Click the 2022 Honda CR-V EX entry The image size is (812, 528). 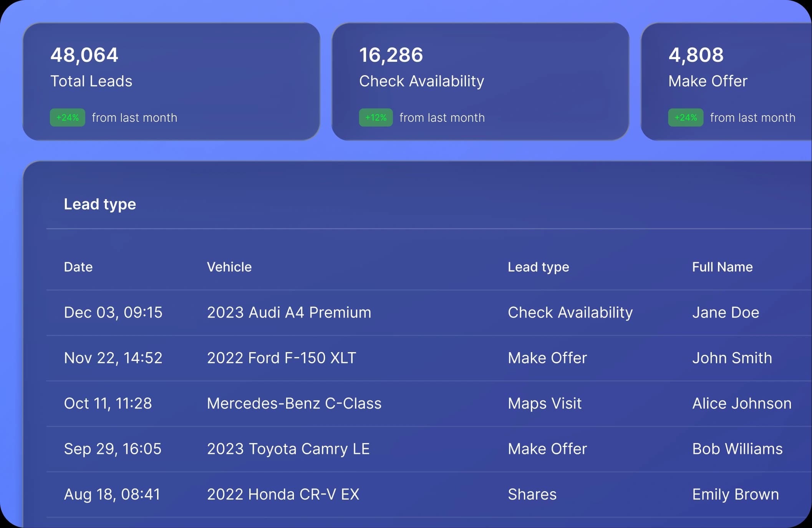[283, 494]
